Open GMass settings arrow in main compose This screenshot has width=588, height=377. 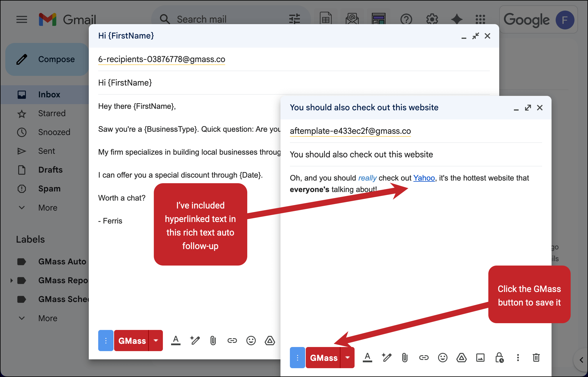(156, 341)
